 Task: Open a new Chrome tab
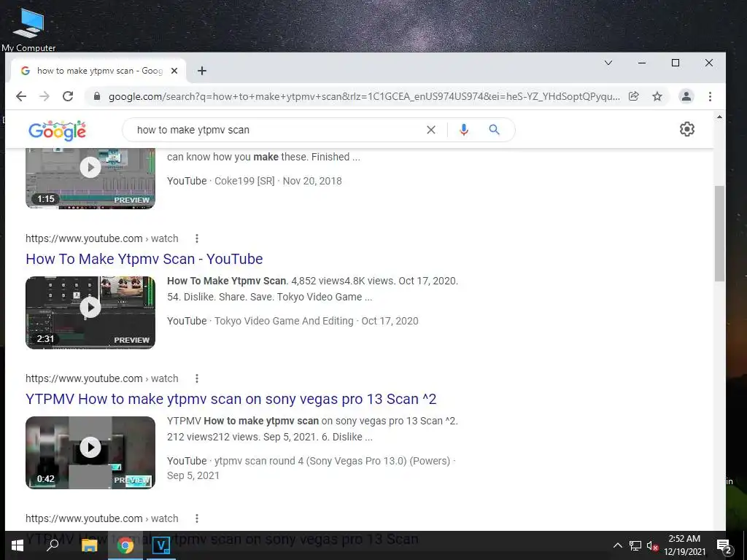[202, 71]
